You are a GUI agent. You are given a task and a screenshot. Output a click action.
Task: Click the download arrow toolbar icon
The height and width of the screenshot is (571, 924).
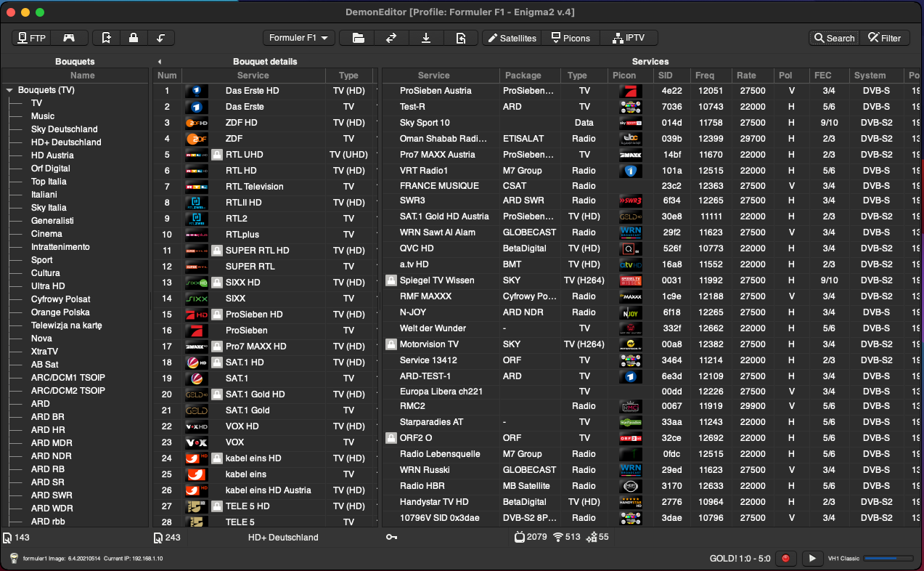coord(426,38)
